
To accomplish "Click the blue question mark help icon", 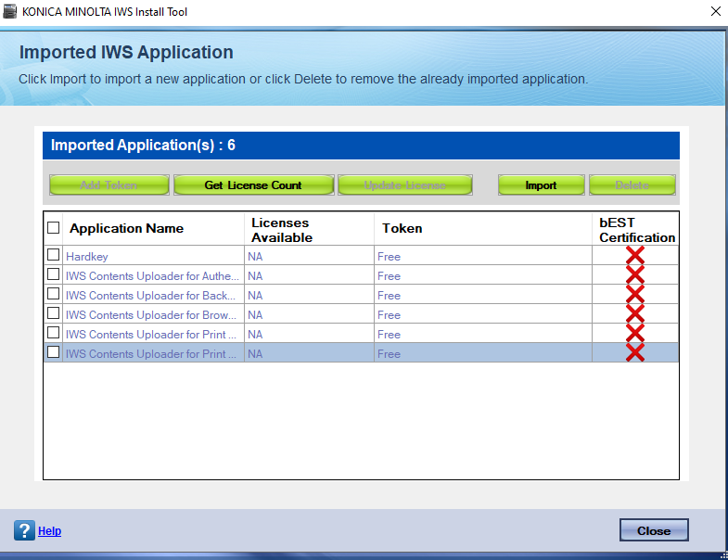I will [24, 530].
